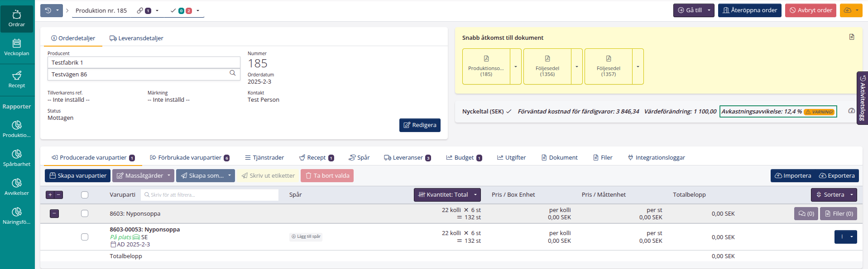
Task: Click search icon in Testvägen 86 field
Action: point(232,73)
